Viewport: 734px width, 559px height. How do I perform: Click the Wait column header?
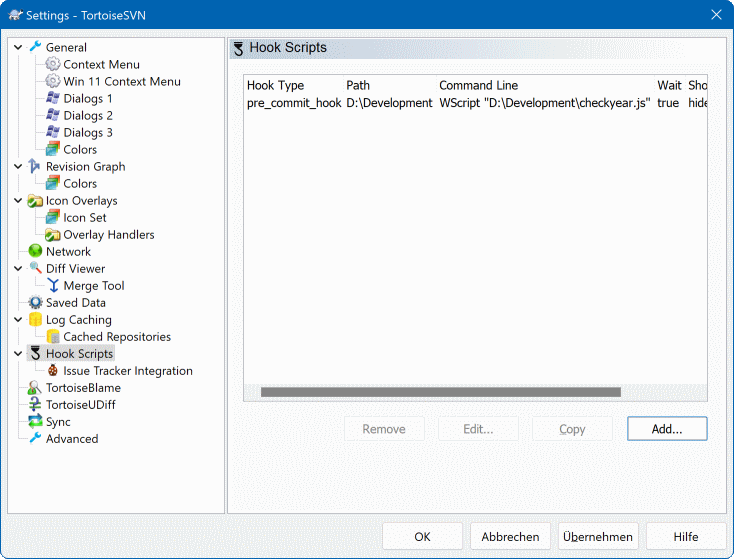point(670,85)
